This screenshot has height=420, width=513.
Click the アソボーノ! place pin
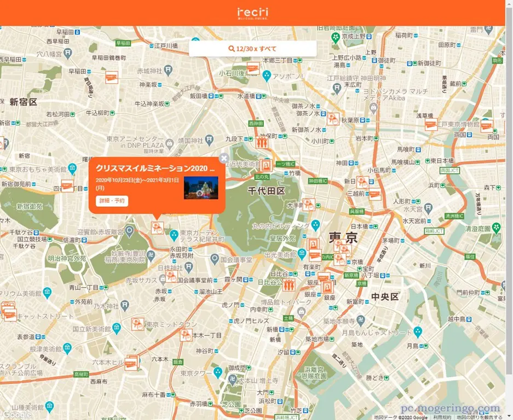[267, 76]
